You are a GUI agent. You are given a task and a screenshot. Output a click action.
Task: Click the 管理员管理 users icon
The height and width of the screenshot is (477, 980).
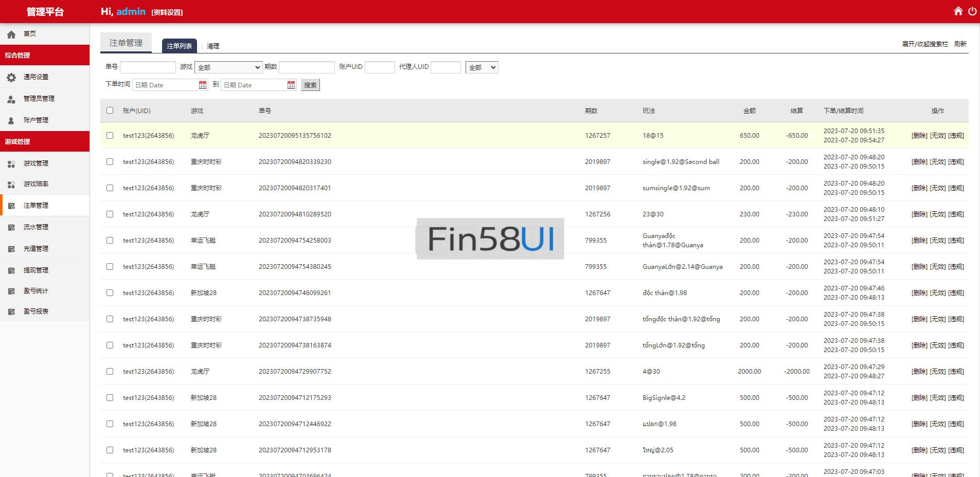click(11, 99)
